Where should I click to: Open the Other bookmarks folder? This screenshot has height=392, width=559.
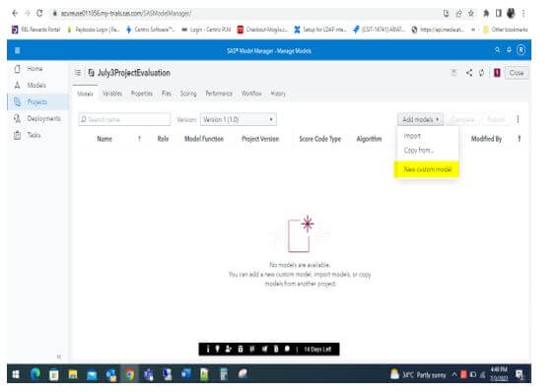click(x=506, y=30)
